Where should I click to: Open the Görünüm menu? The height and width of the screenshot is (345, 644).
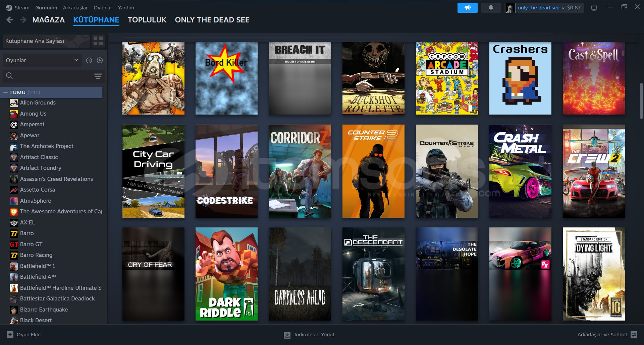[46, 8]
